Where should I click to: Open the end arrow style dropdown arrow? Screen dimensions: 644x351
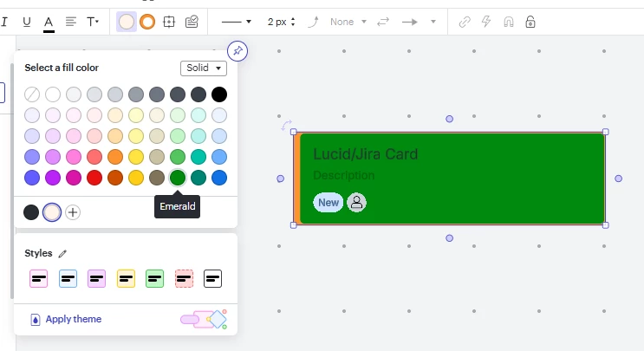[x=433, y=22]
